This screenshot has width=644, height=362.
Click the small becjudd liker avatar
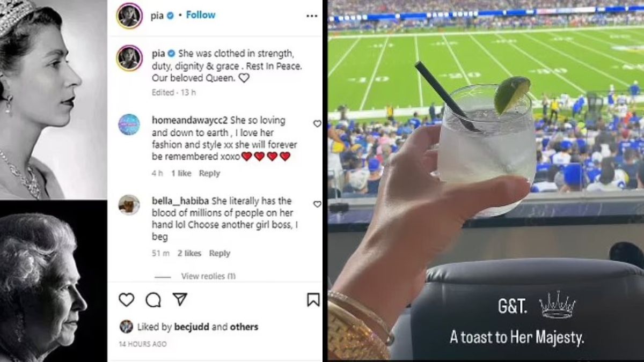(126, 327)
